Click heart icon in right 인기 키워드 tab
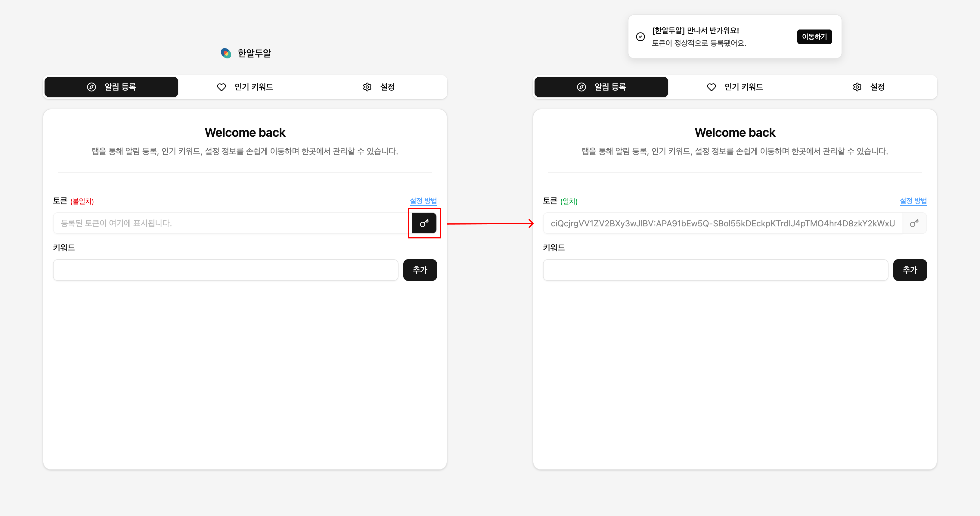The height and width of the screenshot is (516, 980). coord(711,87)
